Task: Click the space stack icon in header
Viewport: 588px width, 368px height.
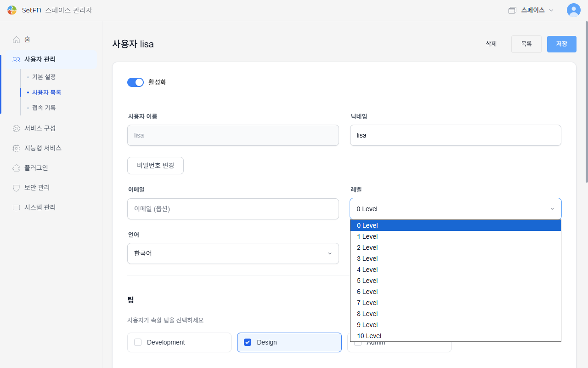Action: (x=512, y=10)
